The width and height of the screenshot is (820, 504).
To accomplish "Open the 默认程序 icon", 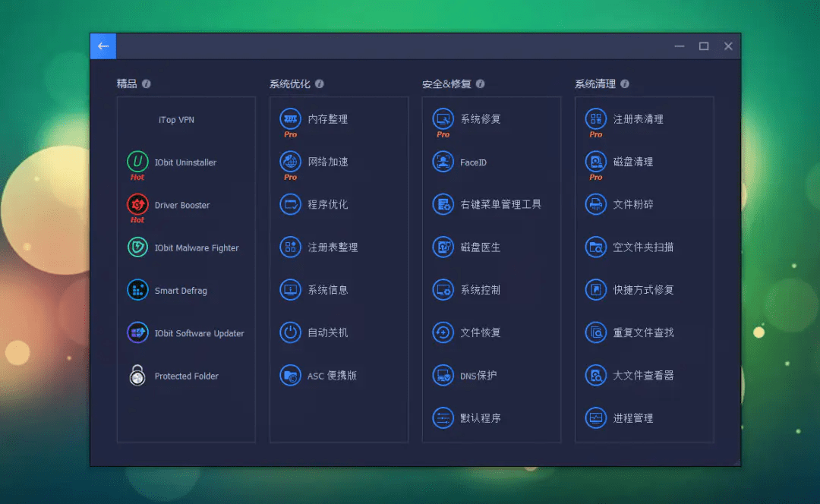I will [x=443, y=417].
